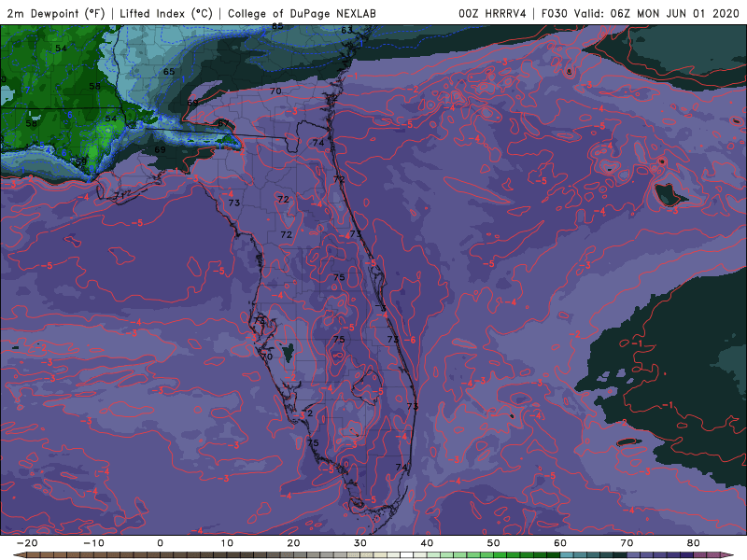747x560 pixels.
Task: Click the '30' label on color scale
Action: (x=360, y=543)
